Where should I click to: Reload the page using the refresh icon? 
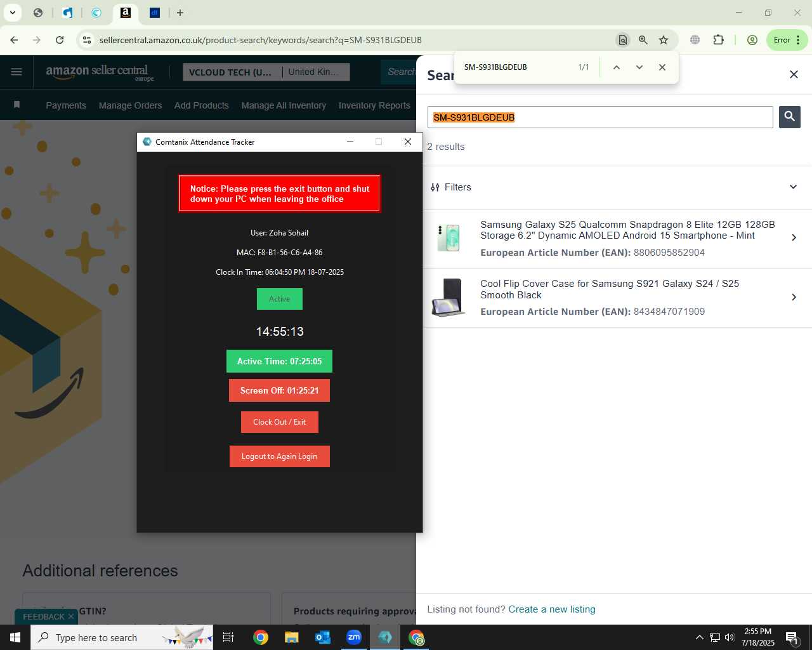point(60,40)
